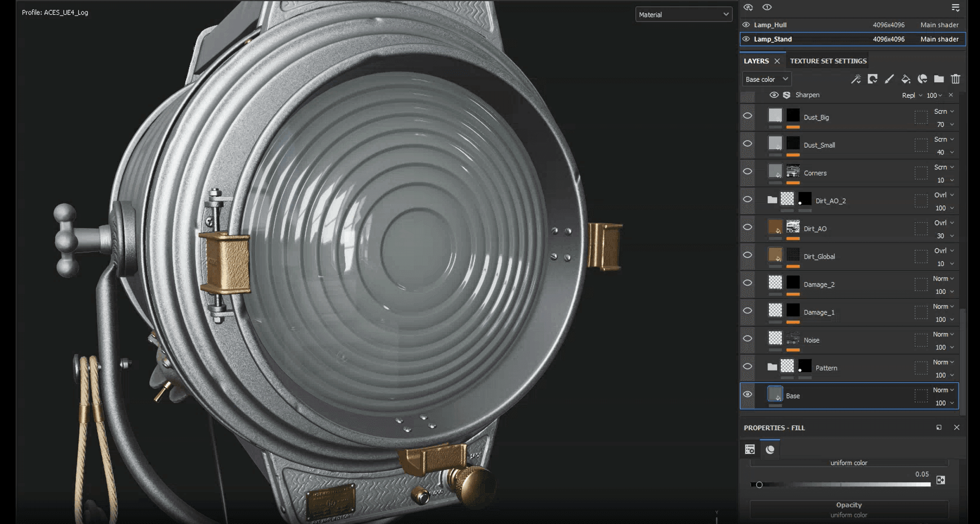The width and height of the screenshot is (980, 524).
Task: Open the Base color channel dropdown
Action: point(766,79)
